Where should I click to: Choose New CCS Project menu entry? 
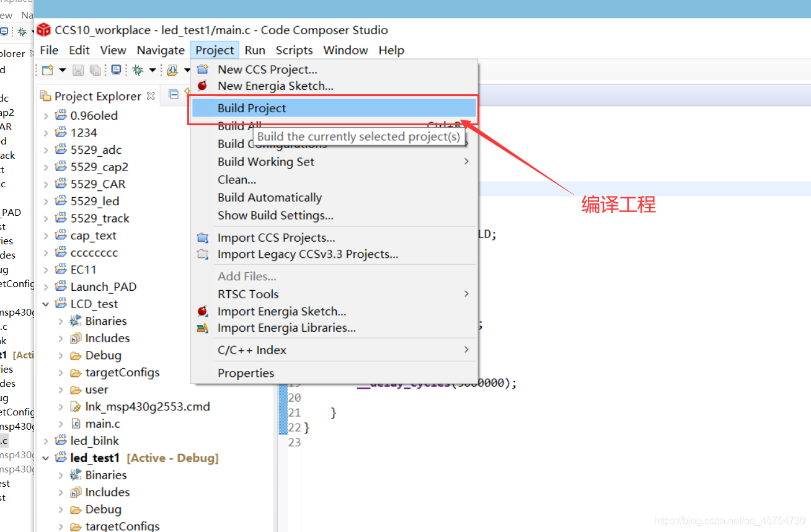334,69
